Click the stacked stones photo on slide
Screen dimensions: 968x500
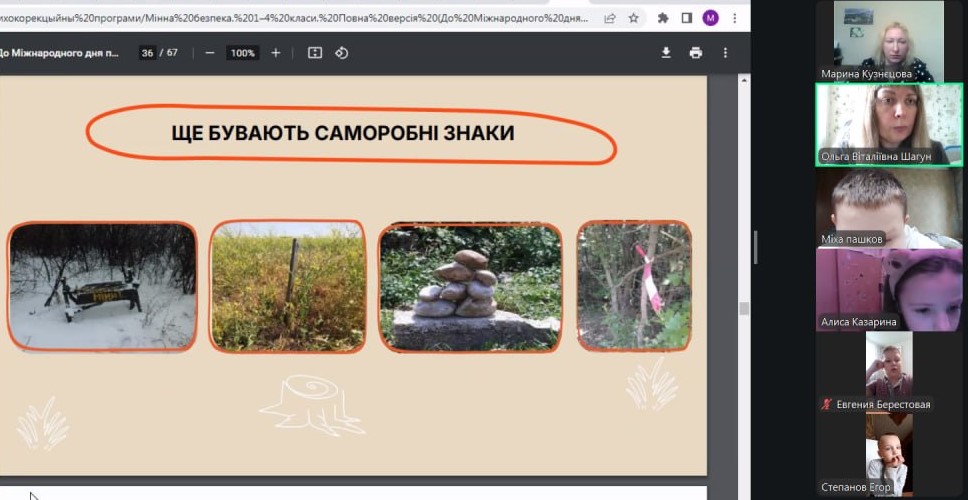pyautogui.click(x=469, y=286)
